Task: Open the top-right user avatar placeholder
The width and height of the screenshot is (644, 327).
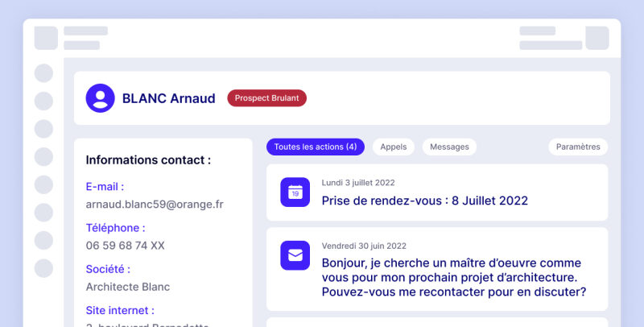Action: (x=597, y=38)
